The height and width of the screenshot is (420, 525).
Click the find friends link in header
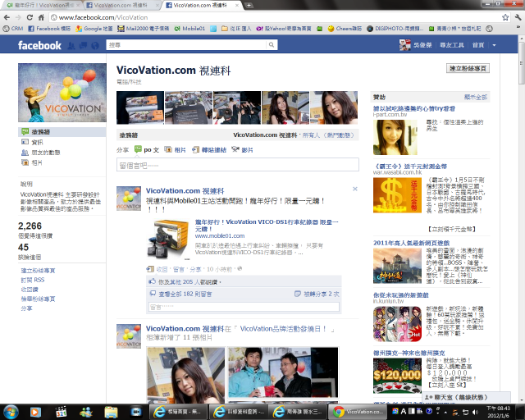click(452, 45)
